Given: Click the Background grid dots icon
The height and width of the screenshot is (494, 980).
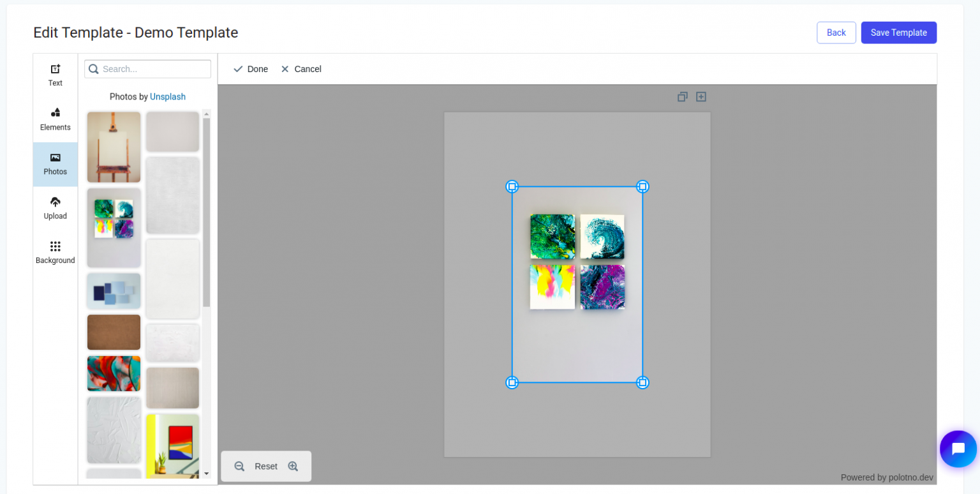Looking at the screenshot, I should pos(56,246).
